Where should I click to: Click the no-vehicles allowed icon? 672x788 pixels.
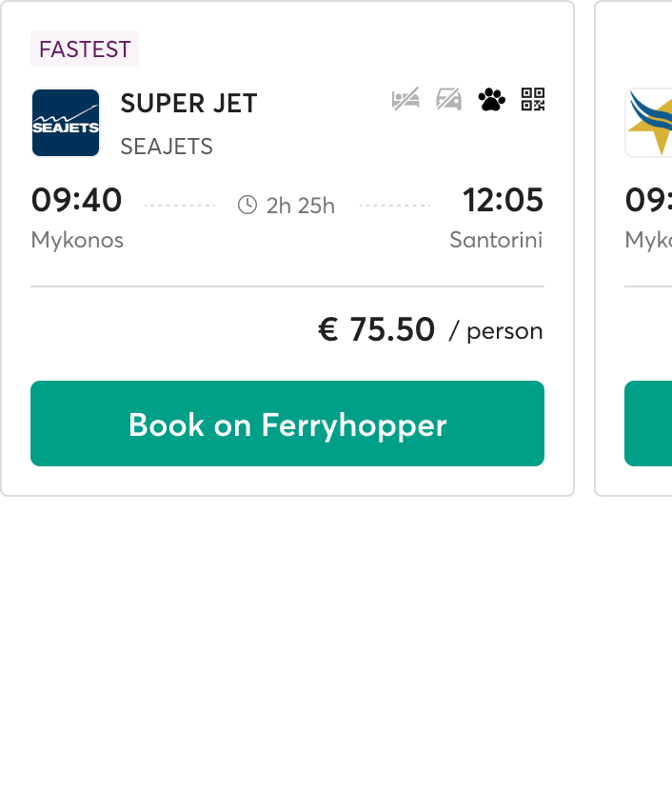click(449, 99)
